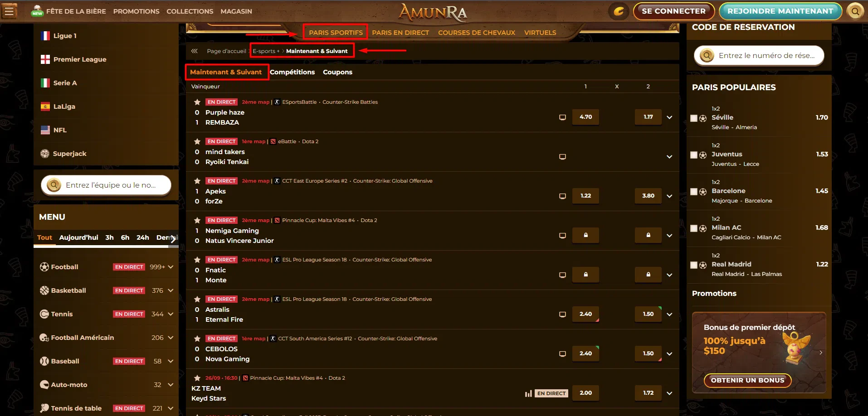868x416 pixels.
Task: Expand the Football category chevron
Action: click(171, 267)
